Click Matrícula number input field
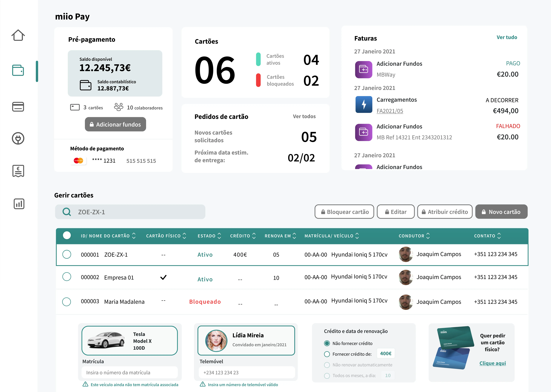This screenshot has height=392, width=551. [130, 372]
